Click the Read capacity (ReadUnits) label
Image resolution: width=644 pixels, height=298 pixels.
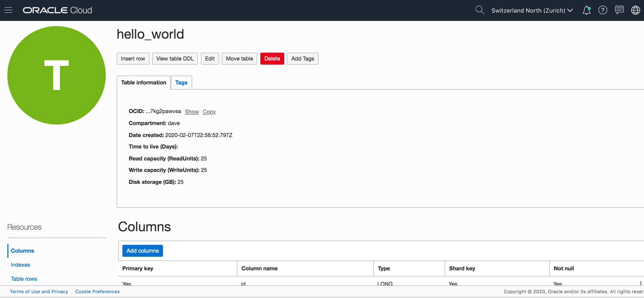(x=164, y=159)
